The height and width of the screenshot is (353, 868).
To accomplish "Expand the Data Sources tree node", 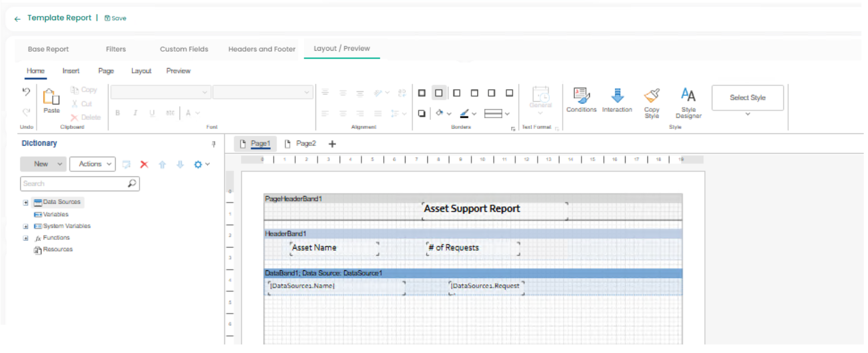I will pos(26,203).
